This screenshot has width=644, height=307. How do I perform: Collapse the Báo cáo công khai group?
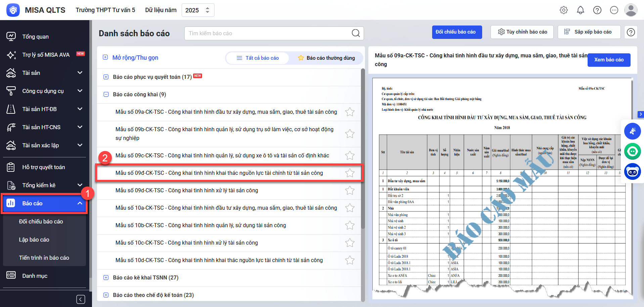tap(106, 95)
